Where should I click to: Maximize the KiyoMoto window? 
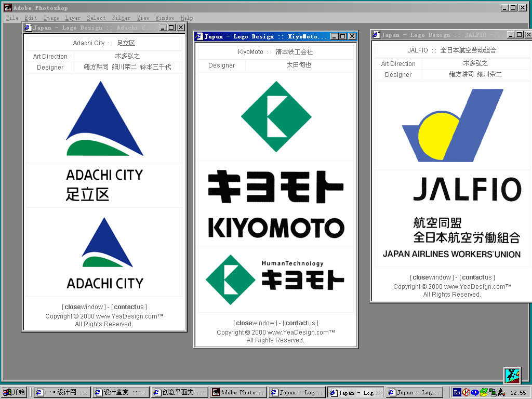[343, 36]
